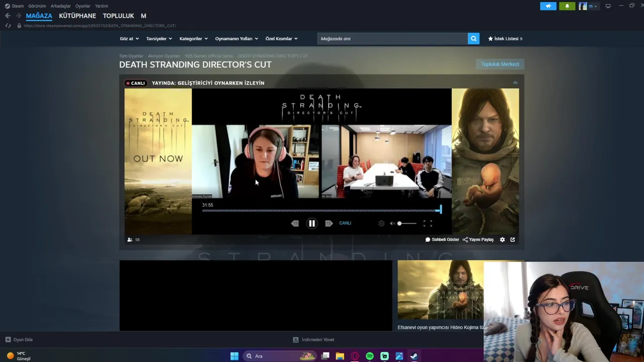Unmute the broadcast speaker icon
The image size is (644, 362).
392,224
